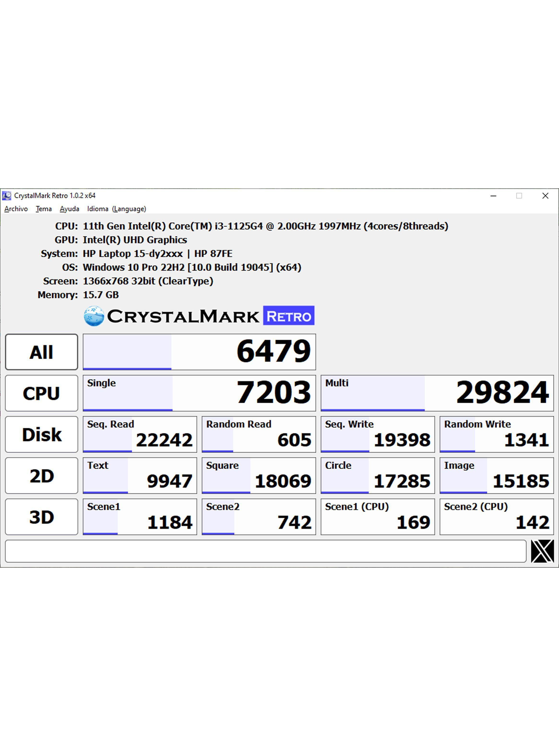Open the Archivo menu

(x=16, y=209)
